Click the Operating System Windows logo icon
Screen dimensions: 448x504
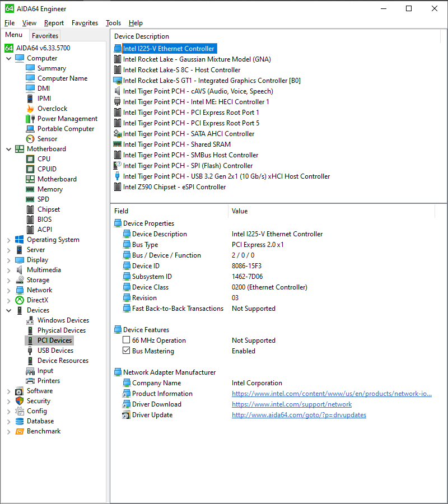click(20, 240)
